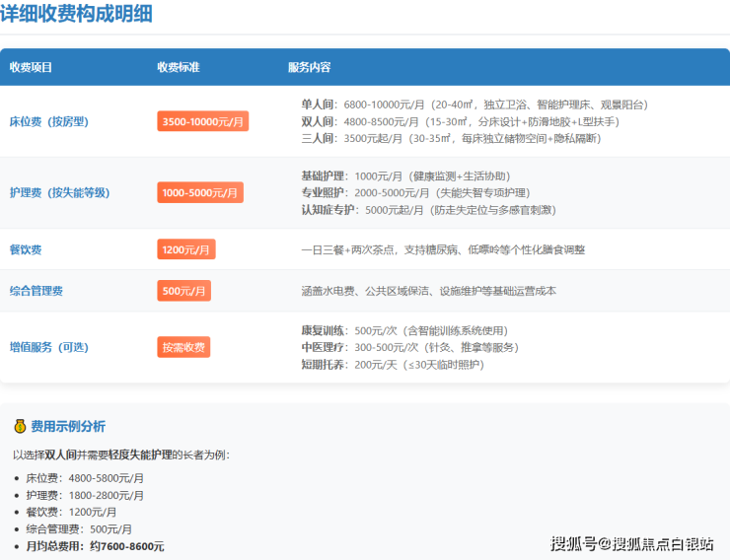Click the 单人间 room type label

(320, 105)
